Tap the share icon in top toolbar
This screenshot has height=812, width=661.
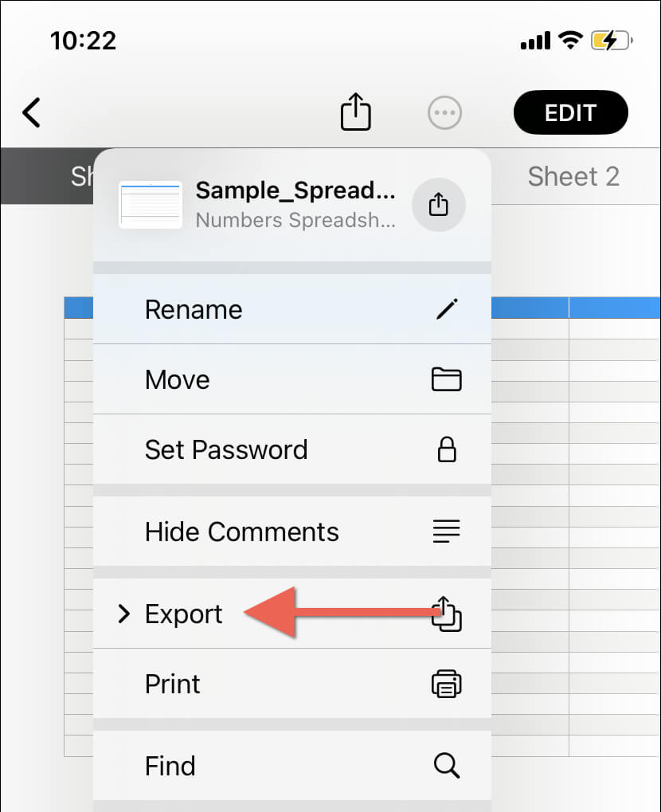[356, 112]
